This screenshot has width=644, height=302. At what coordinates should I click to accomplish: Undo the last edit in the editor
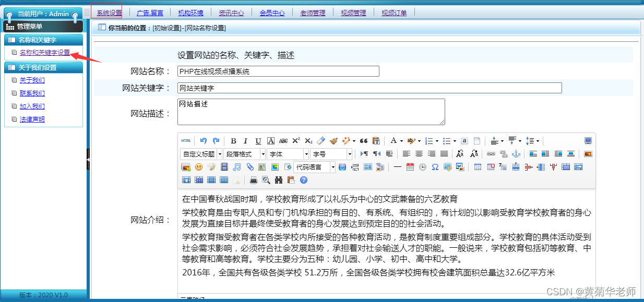[x=204, y=141]
